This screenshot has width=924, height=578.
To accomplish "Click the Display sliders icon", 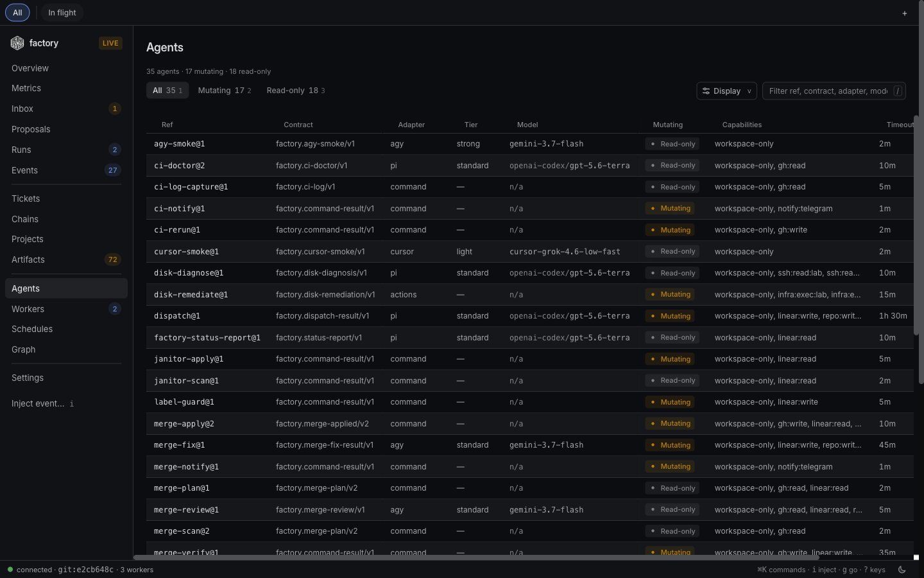I will (x=706, y=91).
